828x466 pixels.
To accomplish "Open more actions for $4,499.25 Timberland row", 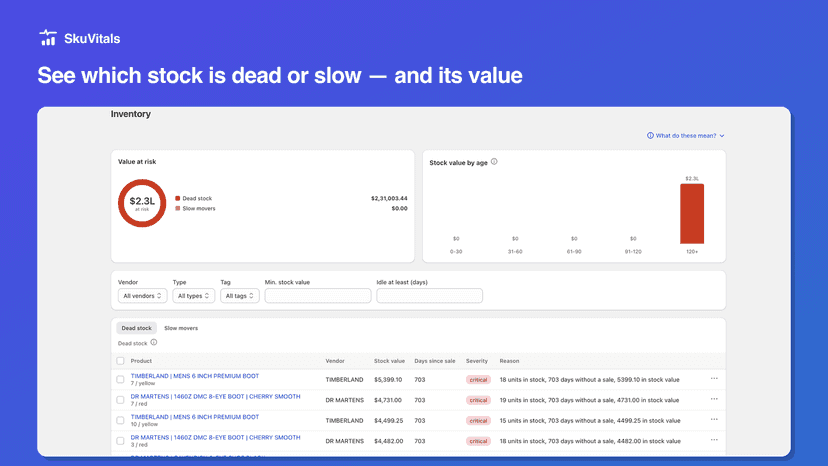I will click(714, 420).
